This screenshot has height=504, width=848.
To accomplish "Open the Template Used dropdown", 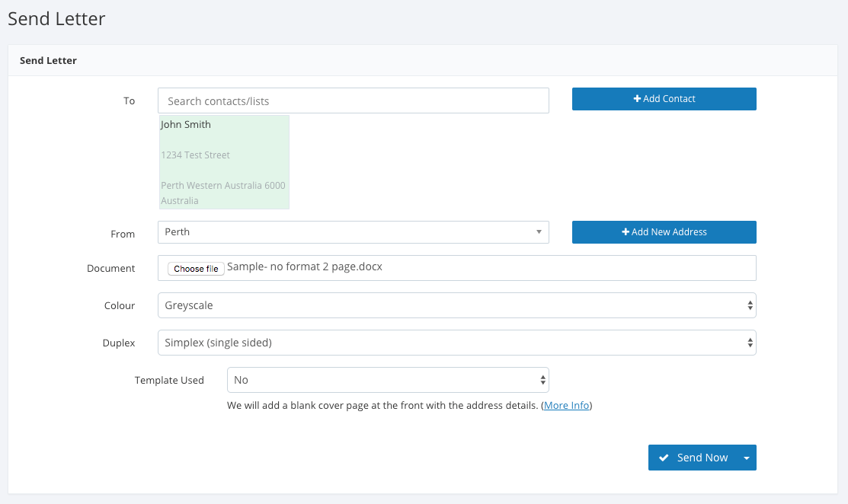I will [388, 380].
